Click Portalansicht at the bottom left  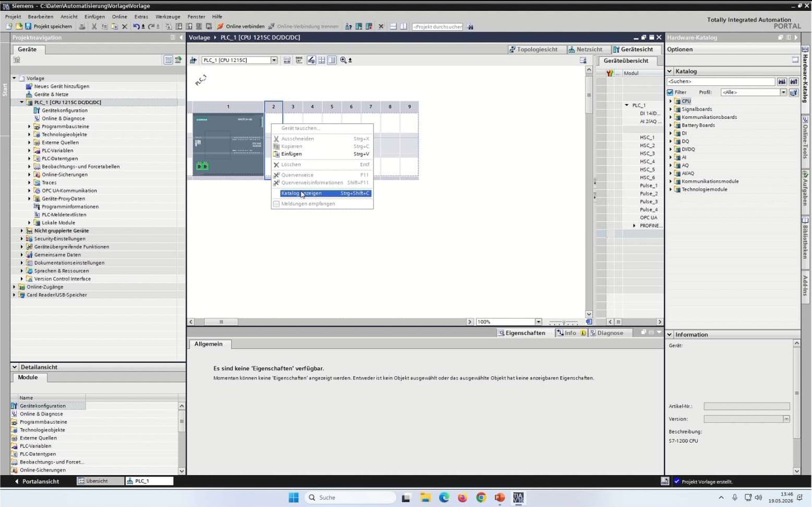pyautogui.click(x=37, y=481)
